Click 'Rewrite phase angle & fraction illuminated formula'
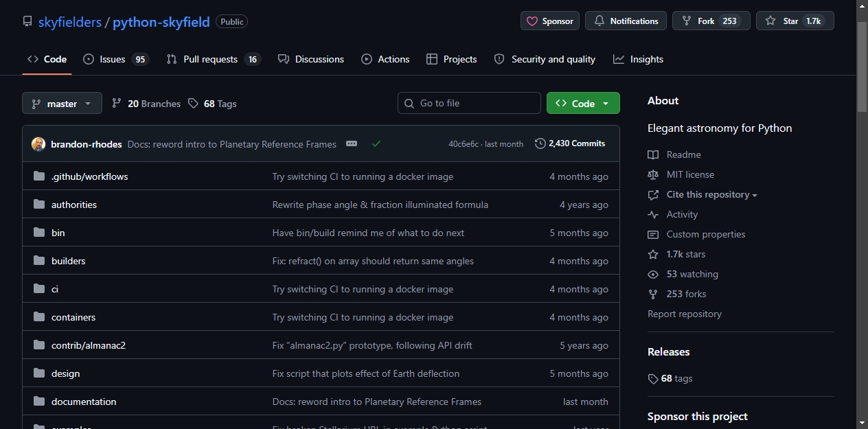Viewport: 868px width, 429px height. tap(380, 205)
